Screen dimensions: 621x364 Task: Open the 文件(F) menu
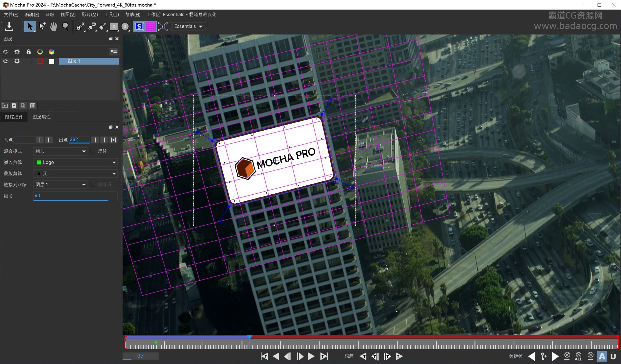pyautogui.click(x=11, y=15)
